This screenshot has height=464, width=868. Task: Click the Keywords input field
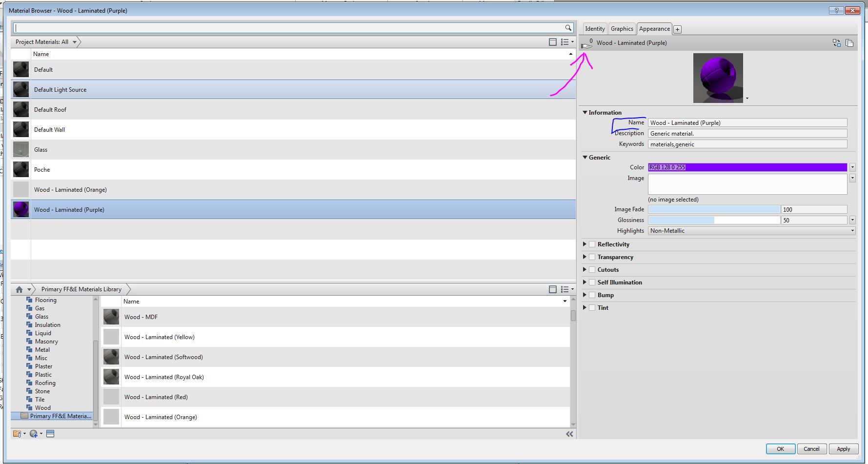click(x=747, y=144)
